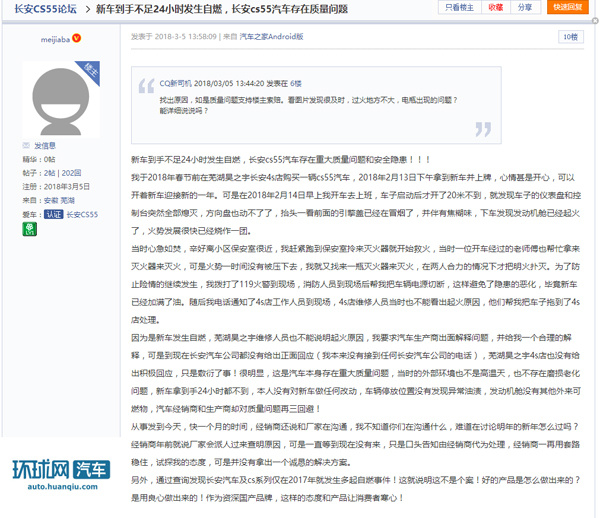Click the blue 认证 badge
The width and height of the screenshot is (600, 518).
pos(54,214)
